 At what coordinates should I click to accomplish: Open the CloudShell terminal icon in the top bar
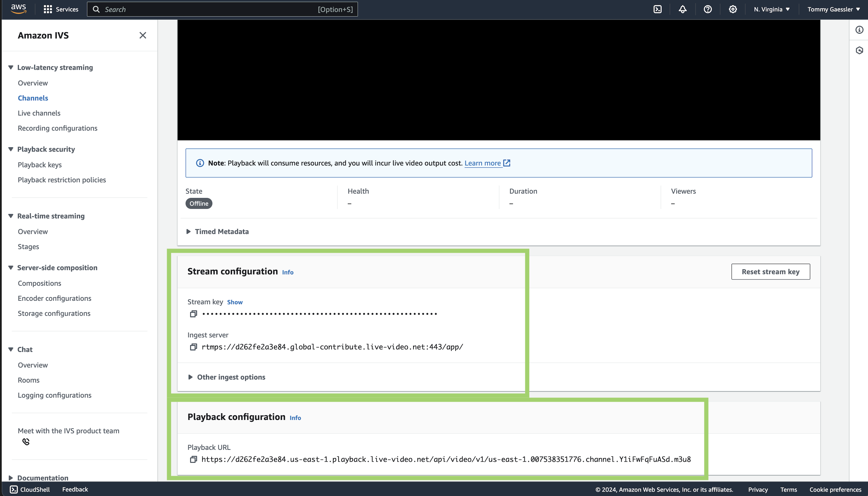[x=657, y=9]
